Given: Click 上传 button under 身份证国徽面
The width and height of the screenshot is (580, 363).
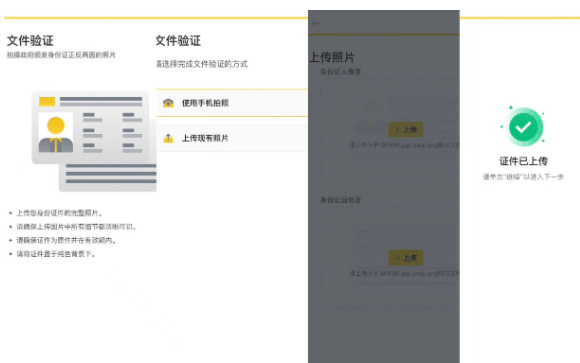Looking at the screenshot, I should point(406,258).
